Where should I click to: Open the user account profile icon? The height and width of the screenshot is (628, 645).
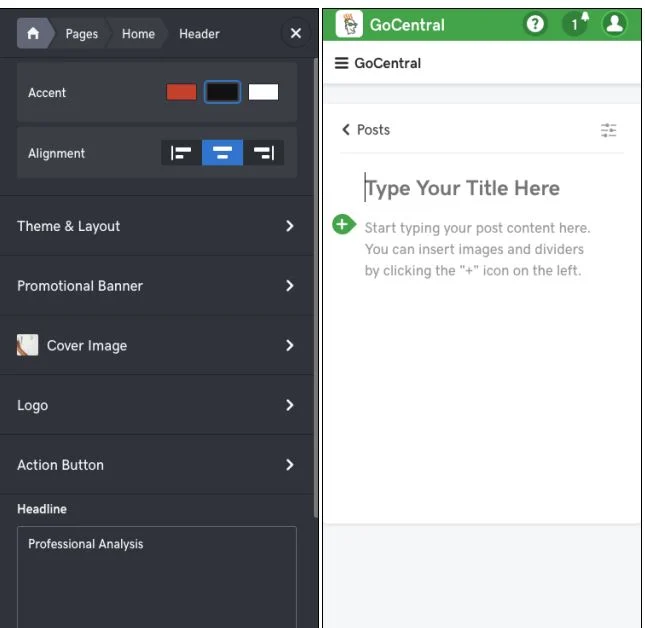pos(615,24)
